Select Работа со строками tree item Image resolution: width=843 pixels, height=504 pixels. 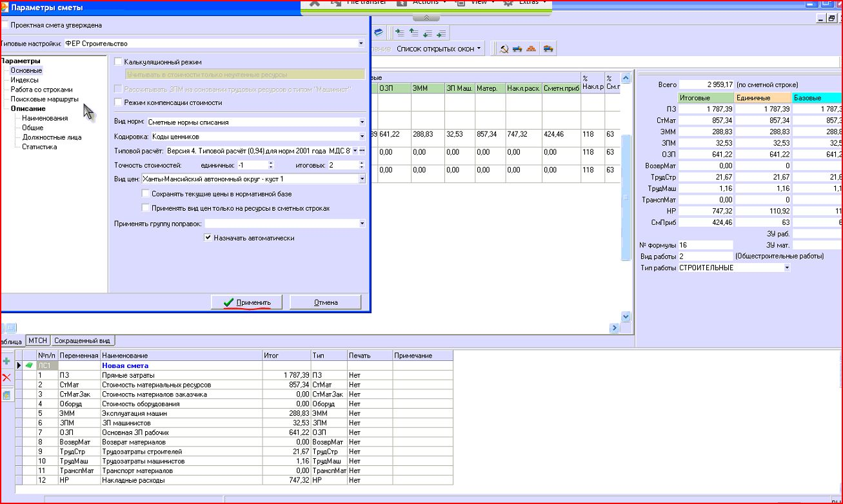(x=41, y=90)
